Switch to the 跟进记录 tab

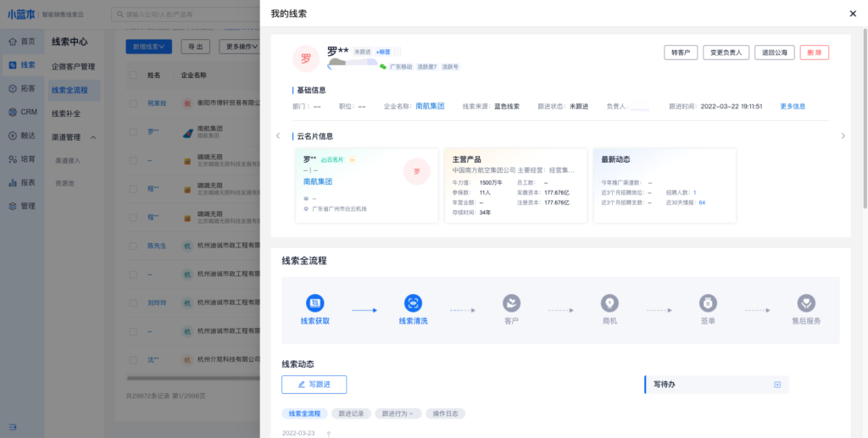pyautogui.click(x=351, y=413)
